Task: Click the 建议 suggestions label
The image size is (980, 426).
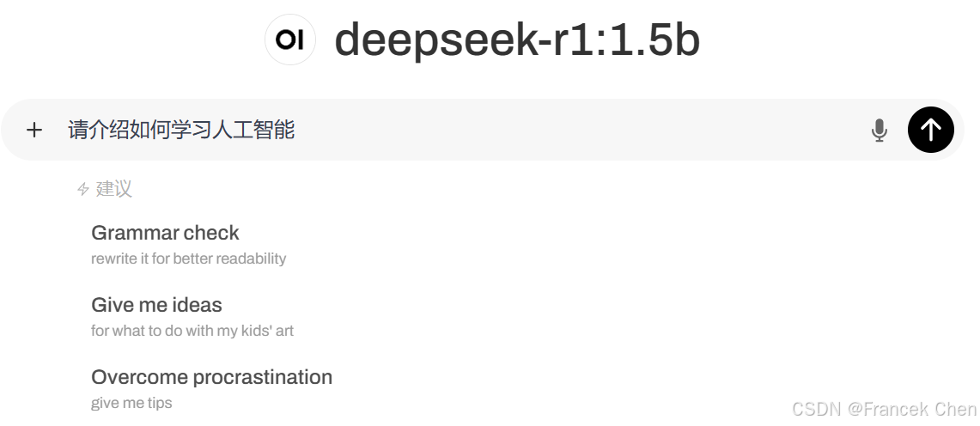Action: coord(114,189)
